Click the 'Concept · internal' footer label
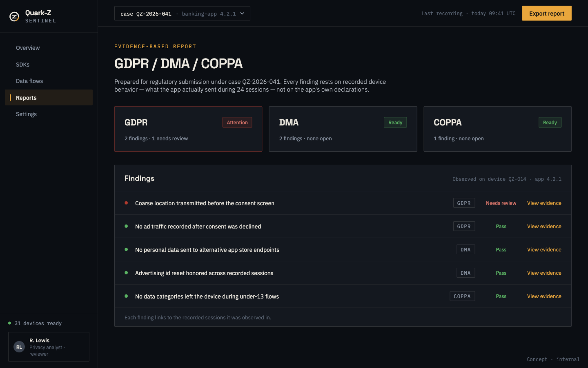This screenshot has width=588, height=368. coord(553,359)
